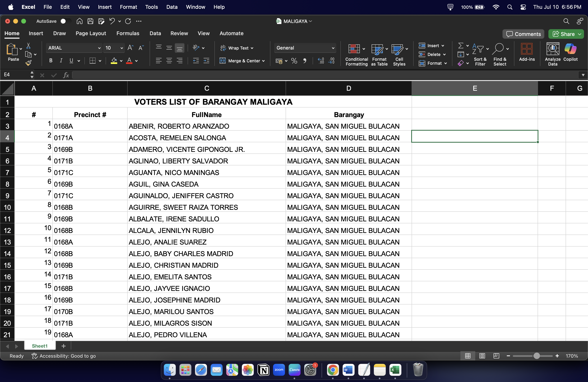Open the Tools menu in menu bar

click(x=151, y=7)
